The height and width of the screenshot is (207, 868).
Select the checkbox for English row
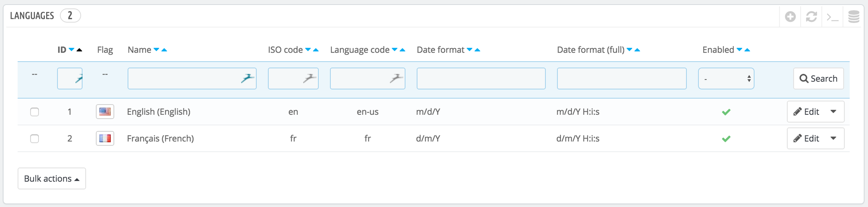click(x=35, y=112)
